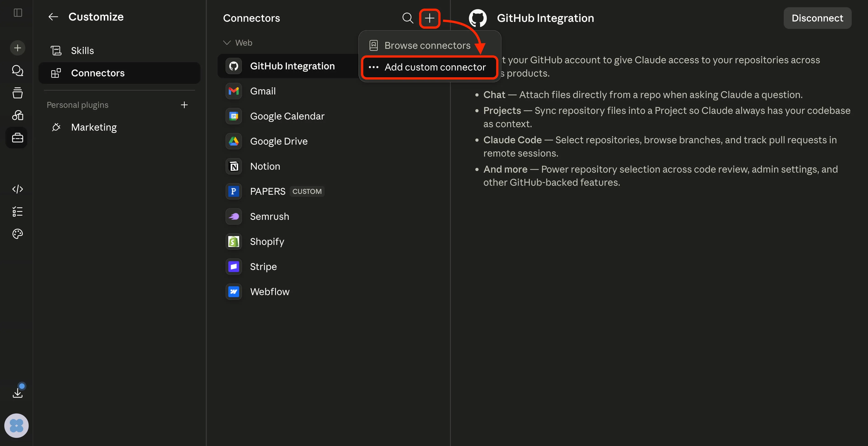Click the Stripe connector icon
The image size is (868, 446).
click(x=234, y=267)
